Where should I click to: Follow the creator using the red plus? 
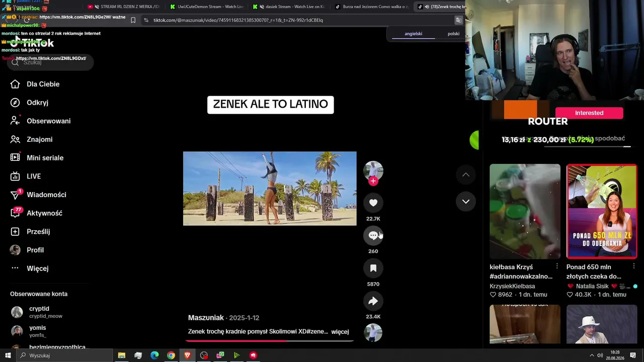click(x=373, y=181)
